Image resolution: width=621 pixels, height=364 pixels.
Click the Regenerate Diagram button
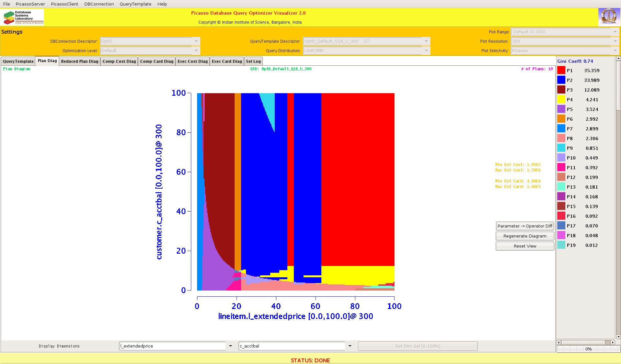(525, 236)
